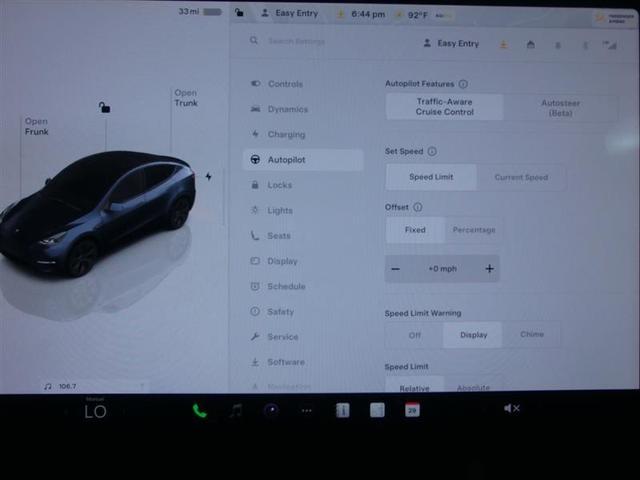Viewport: 640px width, 480px height.
Task: Tap the LO climate temperature setting
Action: point(96,411)
